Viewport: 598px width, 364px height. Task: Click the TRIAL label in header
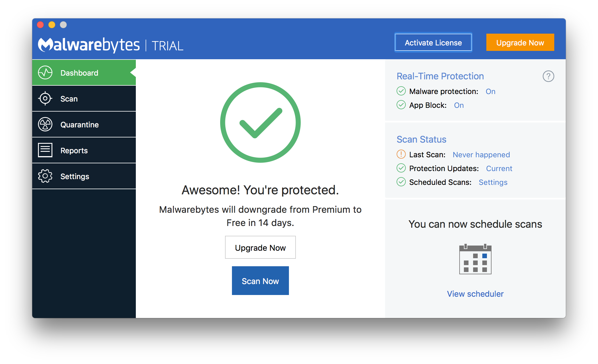[x=167, y=46]
